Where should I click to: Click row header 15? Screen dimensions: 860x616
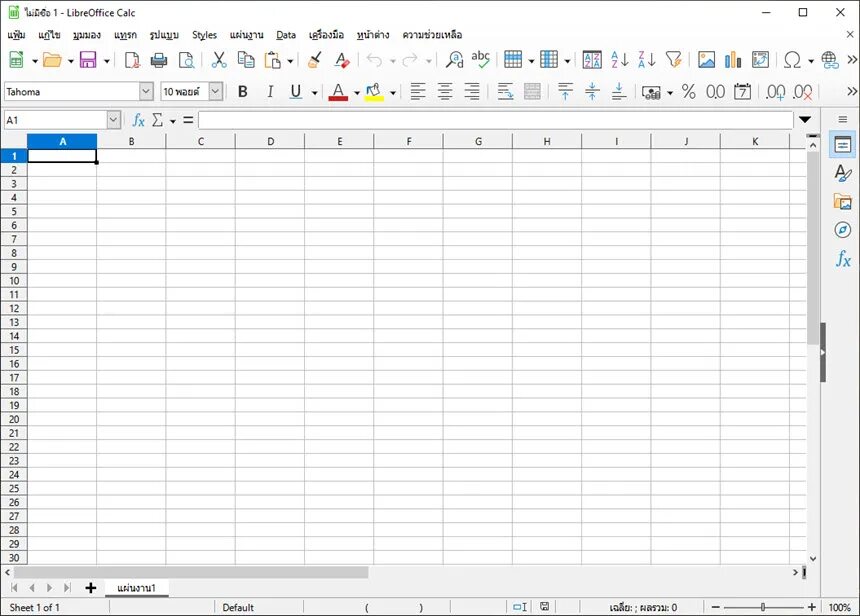tap(14, 350)
